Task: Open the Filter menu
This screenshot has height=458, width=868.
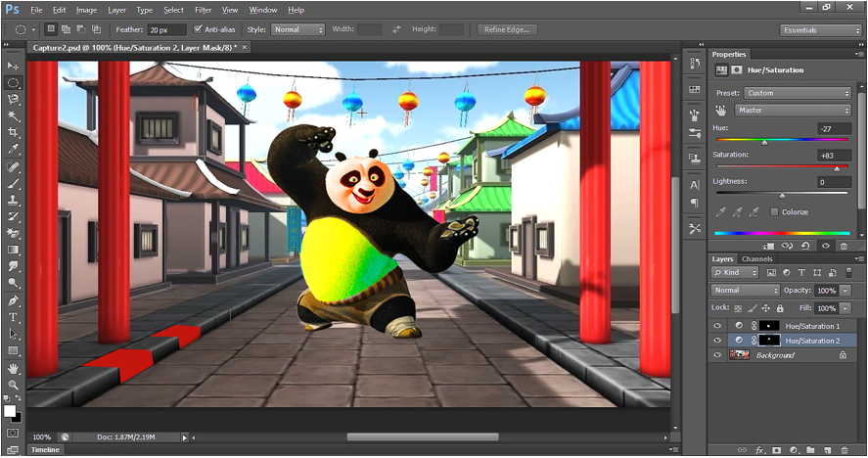Action: pyautogui.click(x=204, y=10)
